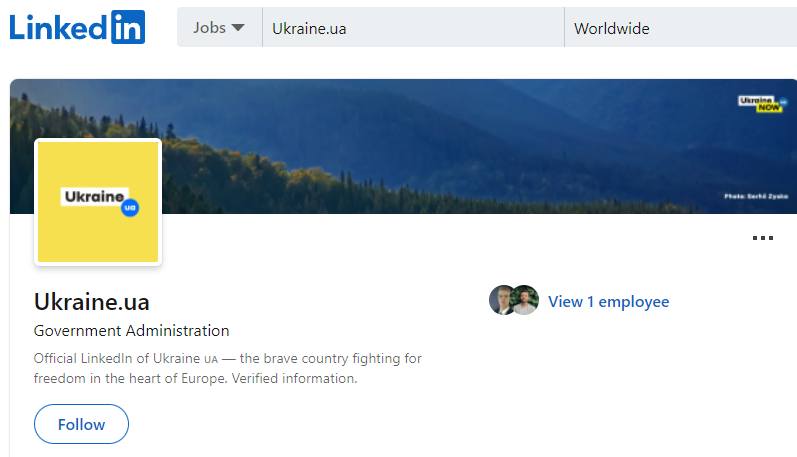
Task: Open the three-dot more options menu
Action: pyautogui.click(x=762, y=238)
